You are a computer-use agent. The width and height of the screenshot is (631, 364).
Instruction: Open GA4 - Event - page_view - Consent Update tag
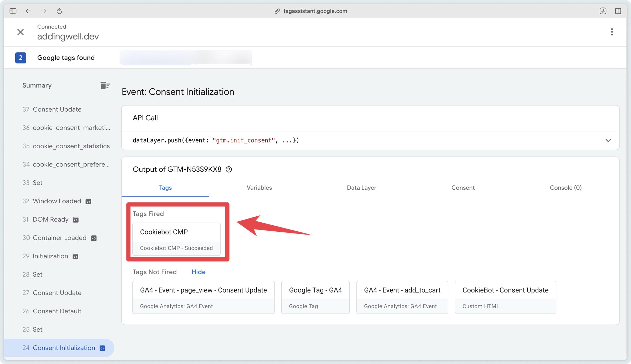click(203, 297)
